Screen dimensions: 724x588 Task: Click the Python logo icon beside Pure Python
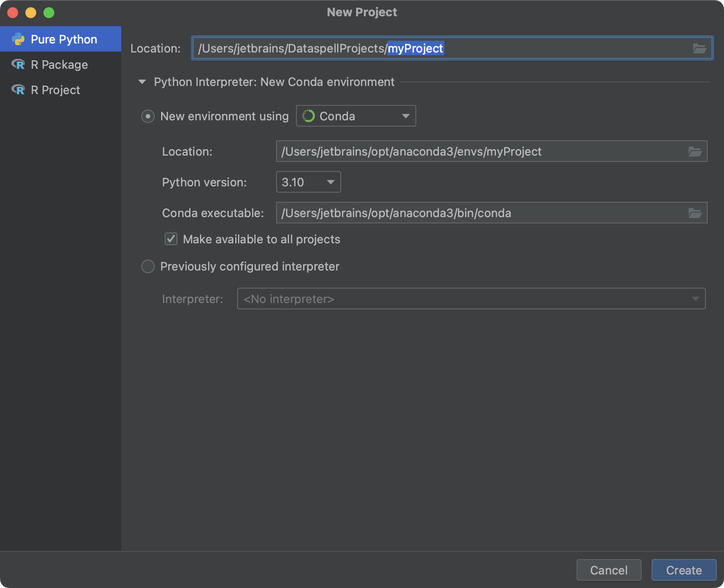pos(19,39)
